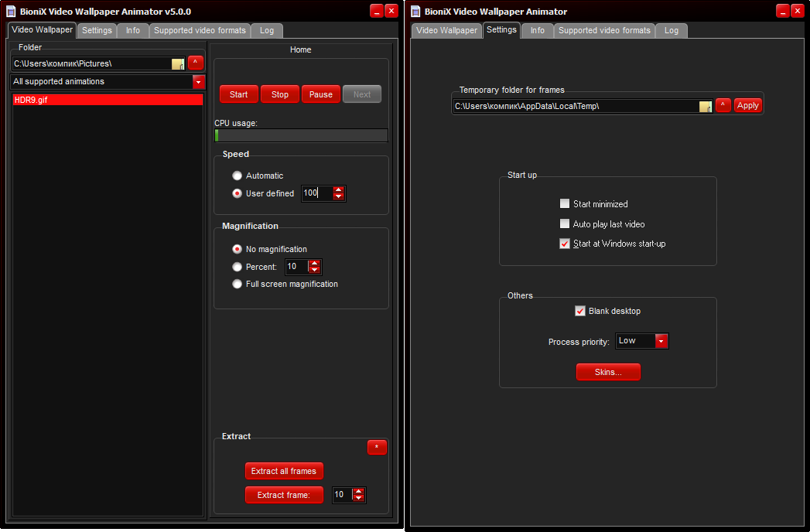Screen dimensions: 810x532
Task: Increase magnification Percent with up arrow
Action: (314, 264)
